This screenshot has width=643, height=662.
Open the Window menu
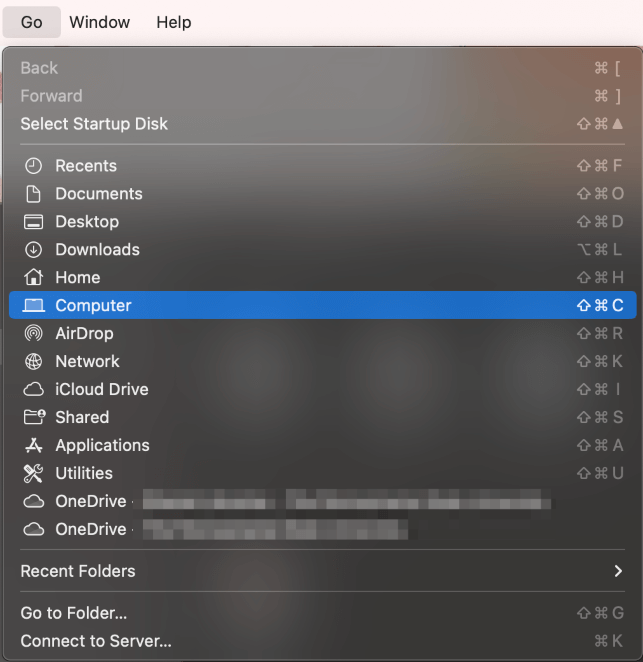(x=100, y=22)
